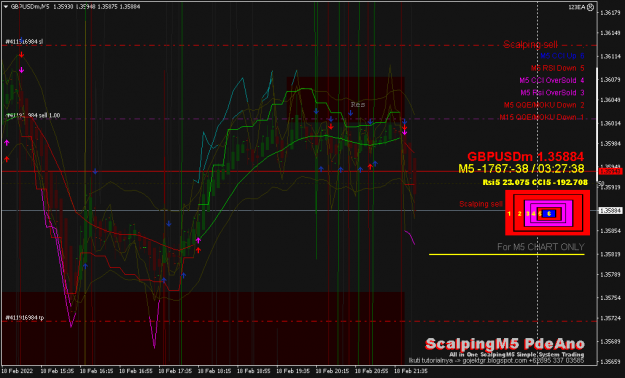Click the M5 CCI OverSold 4 label
Image resolution: width=625 pixels, height=378 pixels.
[x=552, y=81]
